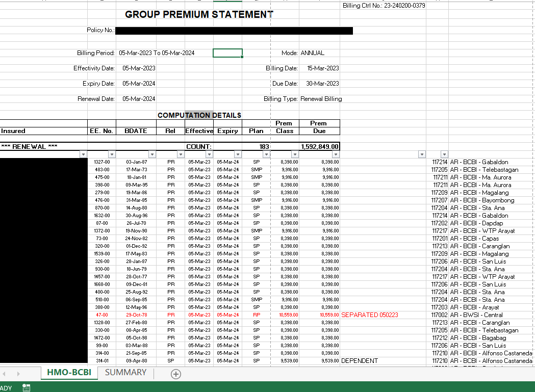Click the Policy No. label
The width and height of the screenshot is (535, 392).
click(x=100, y=30)
